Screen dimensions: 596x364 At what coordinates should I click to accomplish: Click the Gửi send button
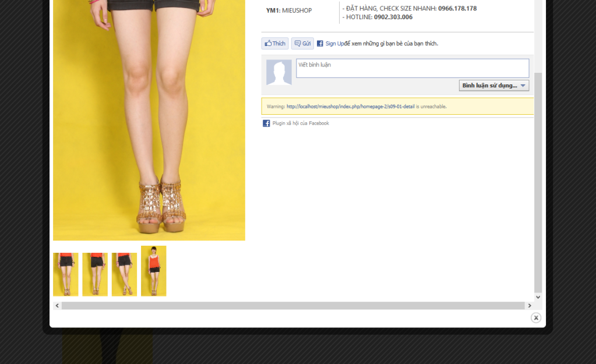(302, 43)
